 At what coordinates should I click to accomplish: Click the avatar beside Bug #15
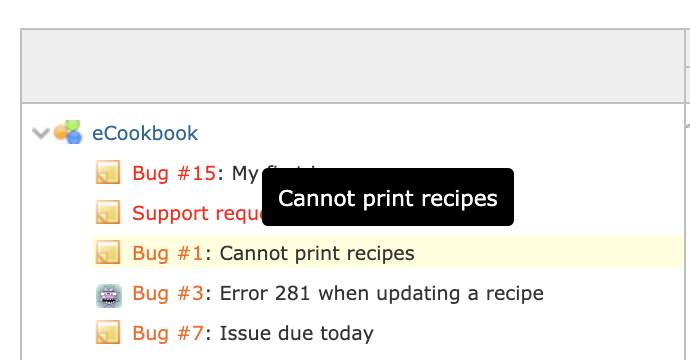108,172
